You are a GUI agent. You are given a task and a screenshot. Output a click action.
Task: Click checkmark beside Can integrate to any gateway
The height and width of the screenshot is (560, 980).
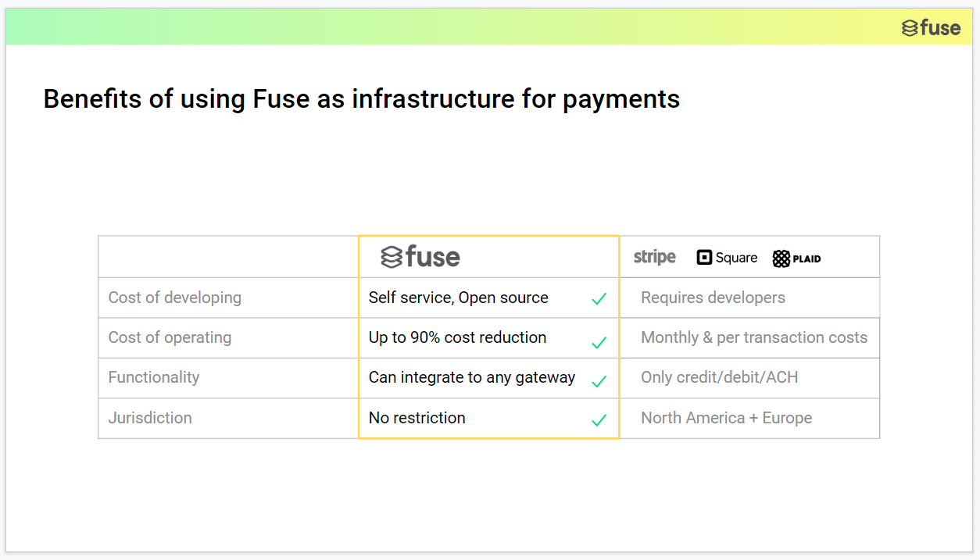(599, 382)
